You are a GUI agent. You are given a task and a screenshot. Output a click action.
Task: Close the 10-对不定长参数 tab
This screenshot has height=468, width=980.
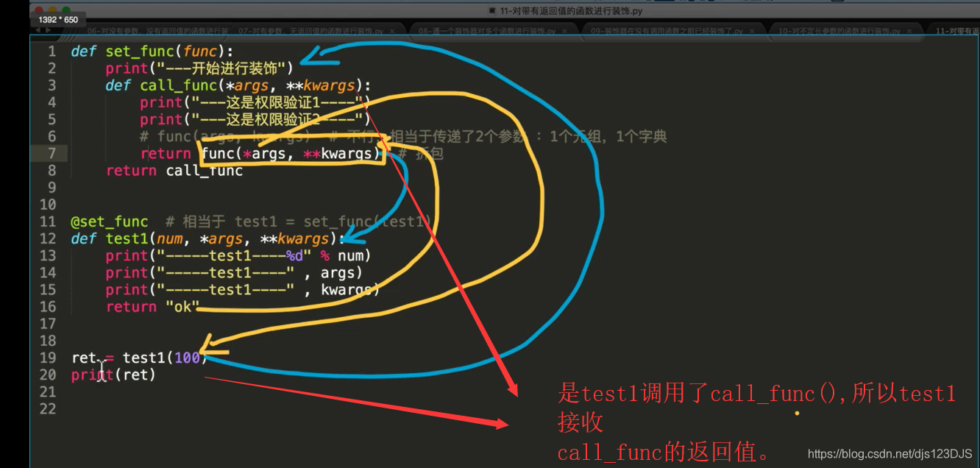coord(910,32)
